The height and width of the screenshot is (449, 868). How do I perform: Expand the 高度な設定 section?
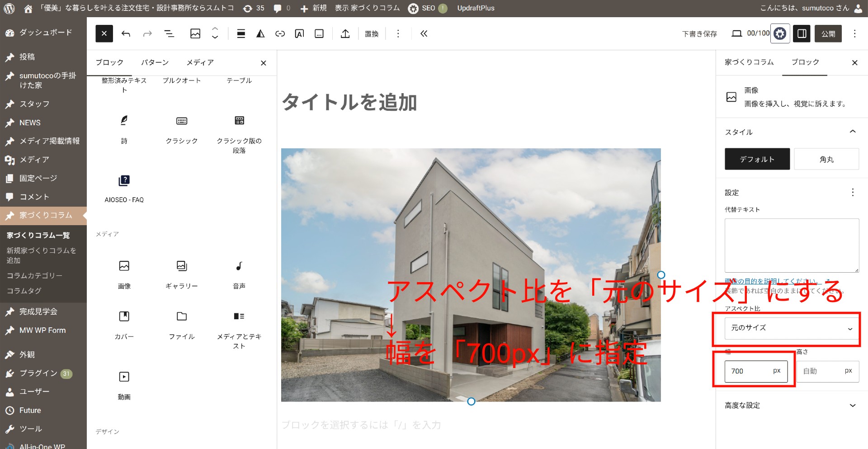pos(792,406)
